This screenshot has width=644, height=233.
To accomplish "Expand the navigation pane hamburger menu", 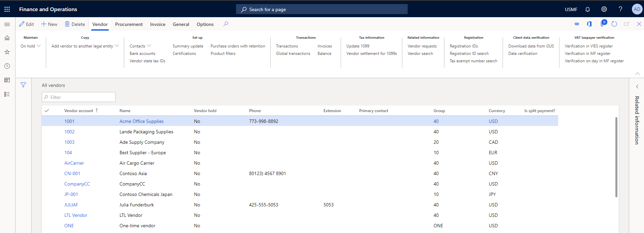I will pyautogui.click(x=7, y=24).
